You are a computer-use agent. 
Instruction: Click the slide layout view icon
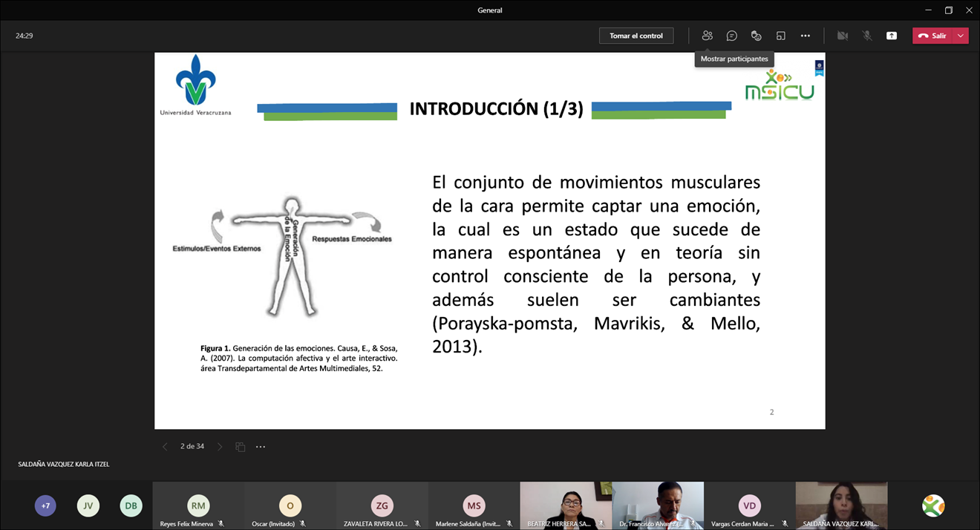[x=240, y=447]
